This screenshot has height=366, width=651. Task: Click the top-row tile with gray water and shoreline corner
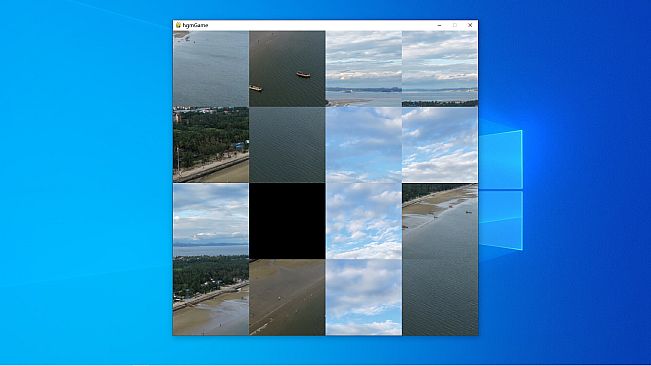pos(211,69)
